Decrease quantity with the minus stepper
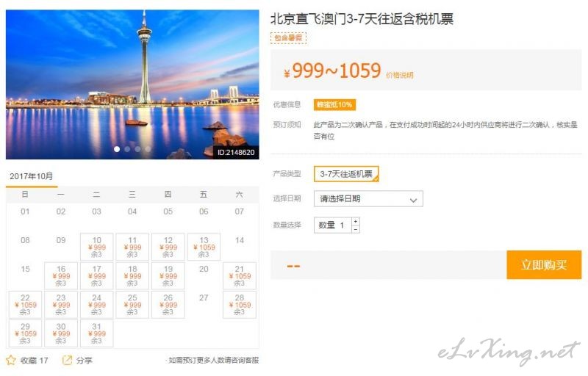 [x=356, y=229]
